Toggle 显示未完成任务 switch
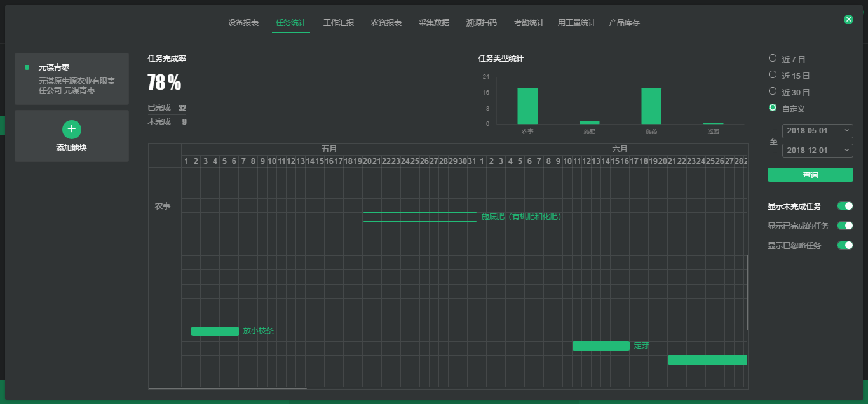The image size is (868, 404). point(844,206)
